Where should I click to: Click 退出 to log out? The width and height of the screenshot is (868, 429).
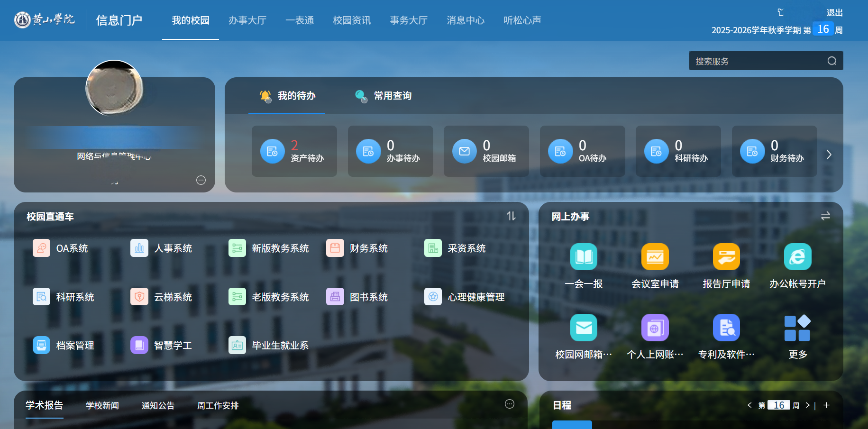click(x=834, y=13)
